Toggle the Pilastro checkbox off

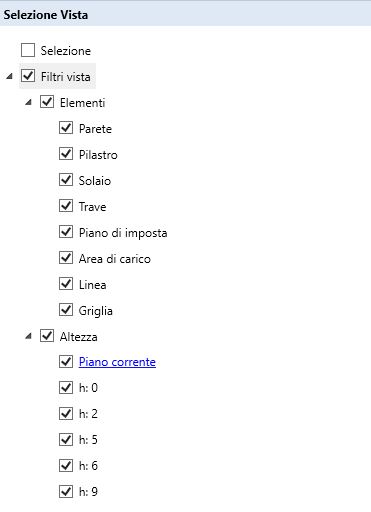(x=66, y=154)
